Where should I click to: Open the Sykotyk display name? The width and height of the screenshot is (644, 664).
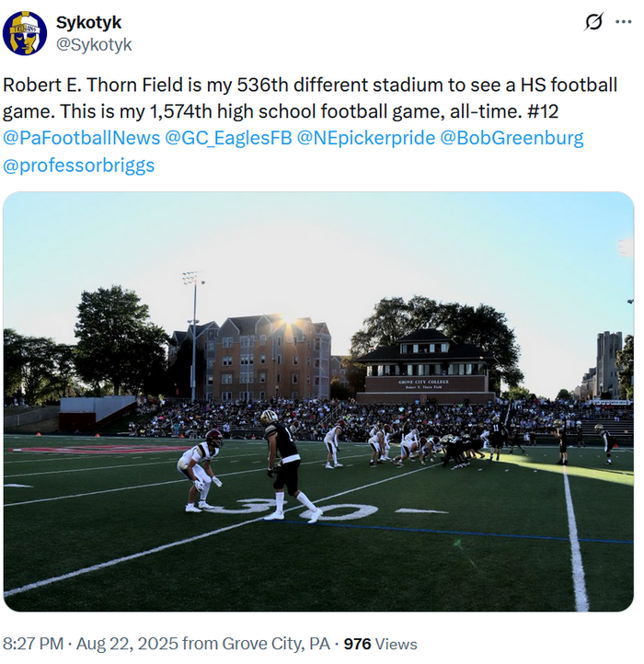click(88, 23)
